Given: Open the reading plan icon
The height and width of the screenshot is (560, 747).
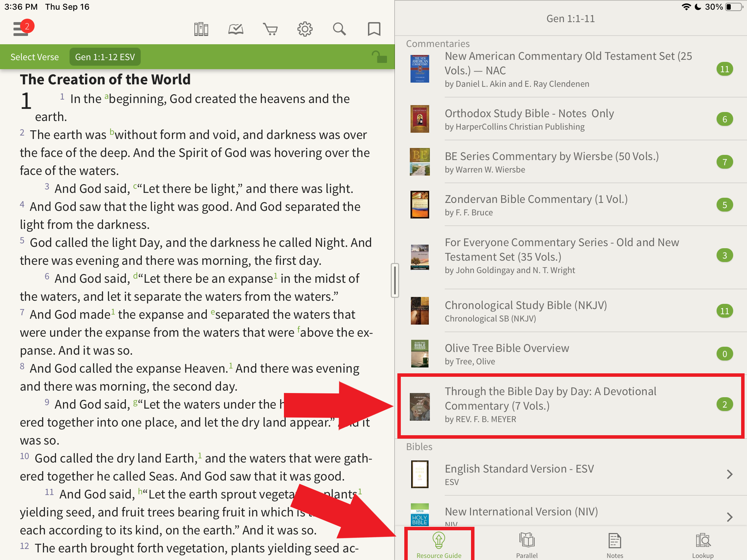Looking at the screenshot, I should point(236,29).
